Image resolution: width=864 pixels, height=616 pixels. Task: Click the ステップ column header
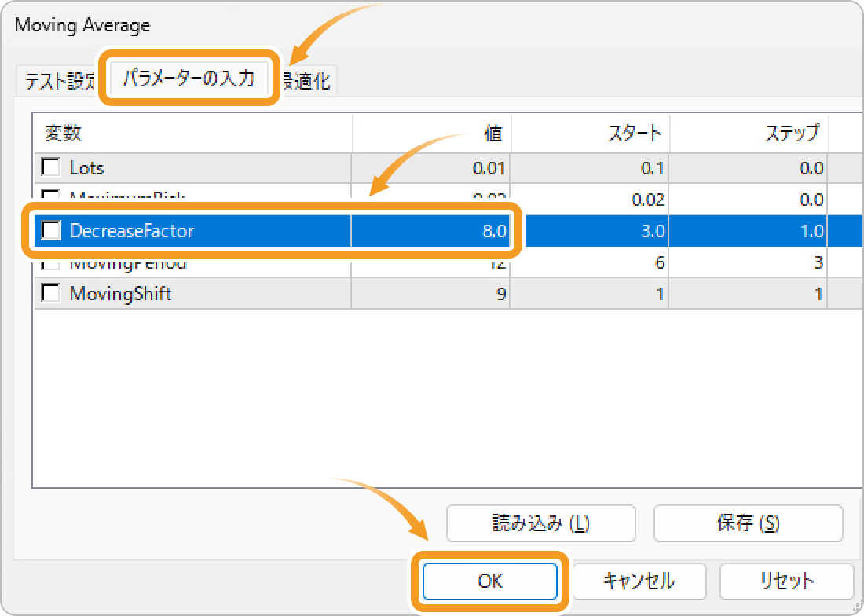coord(749,133)
